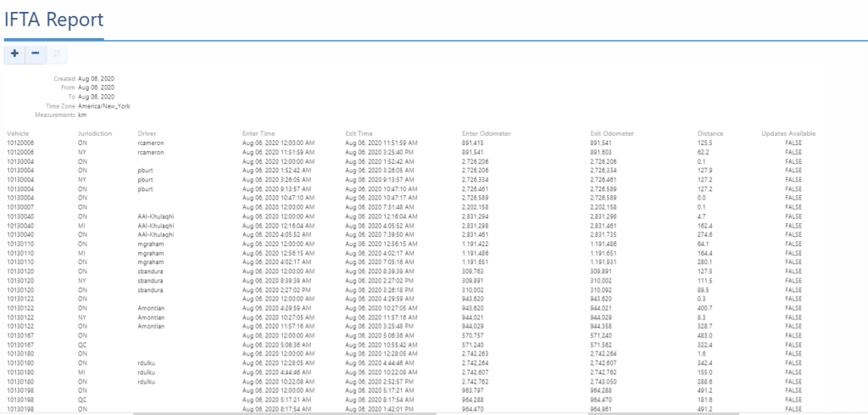The width and height of the screenshot is (868, 415).
Task: Click the km measurements value
Action: coord(82,115)
